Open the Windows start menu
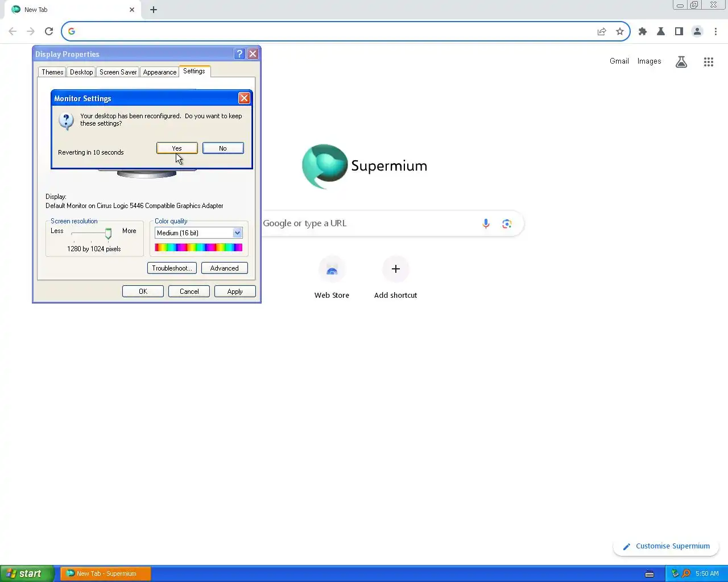 click(x=27, y=574)
